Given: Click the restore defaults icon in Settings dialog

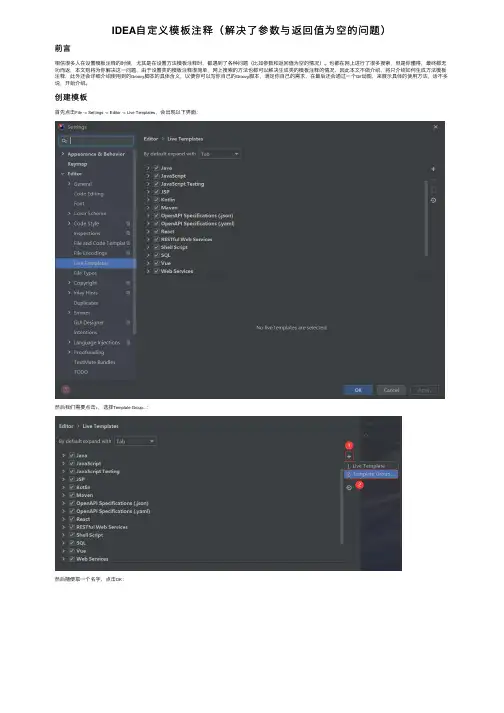Looking at the screenshot, I should click(433, 200).
